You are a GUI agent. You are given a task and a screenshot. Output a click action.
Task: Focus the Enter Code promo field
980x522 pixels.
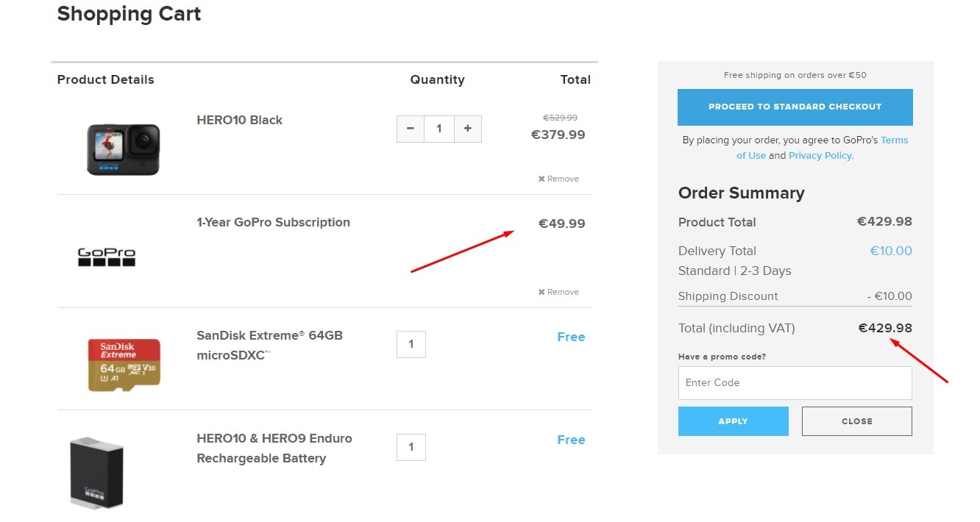[795, 383]
